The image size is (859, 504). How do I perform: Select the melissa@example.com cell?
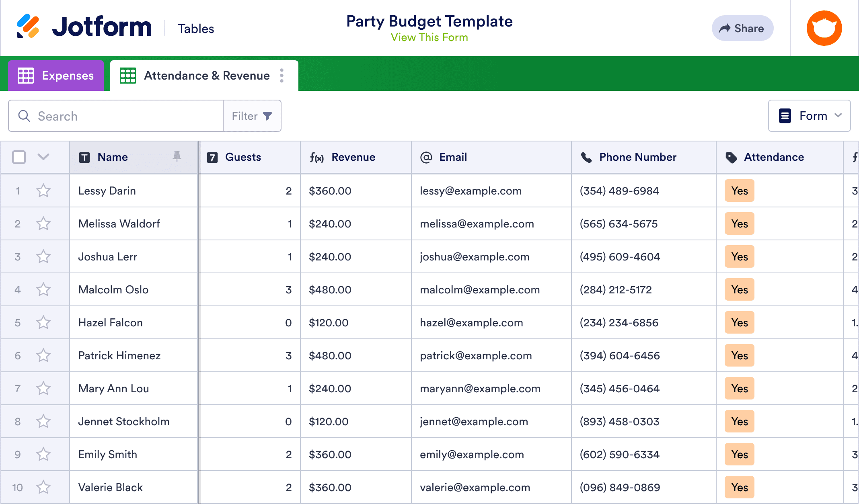pyautogui.click(x=491, y=223)
